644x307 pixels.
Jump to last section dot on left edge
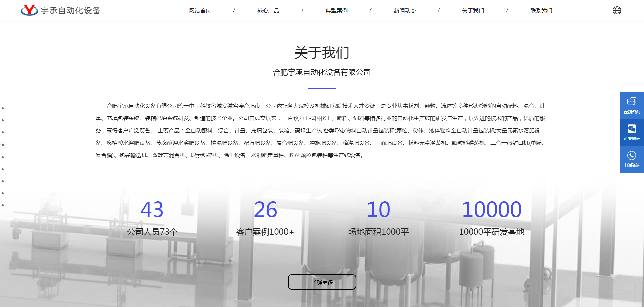click(3, 205)
